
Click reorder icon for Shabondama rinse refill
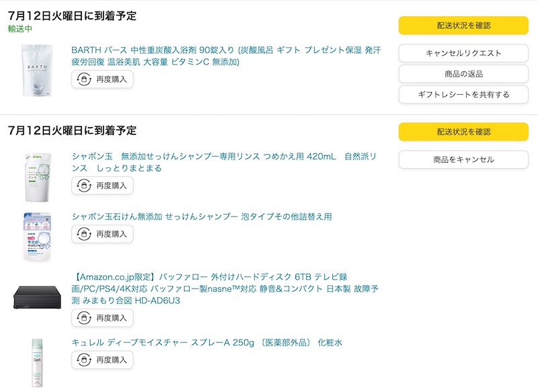coord(84,186)
